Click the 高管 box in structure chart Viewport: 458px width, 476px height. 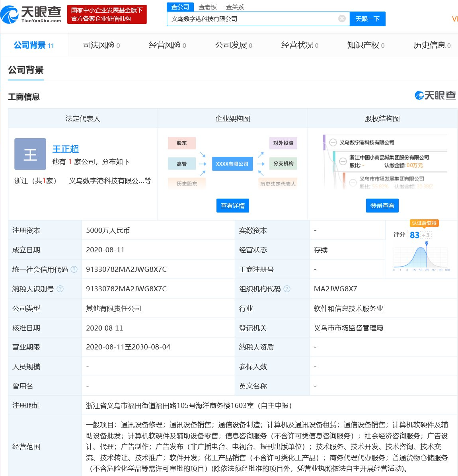point(182,164)
